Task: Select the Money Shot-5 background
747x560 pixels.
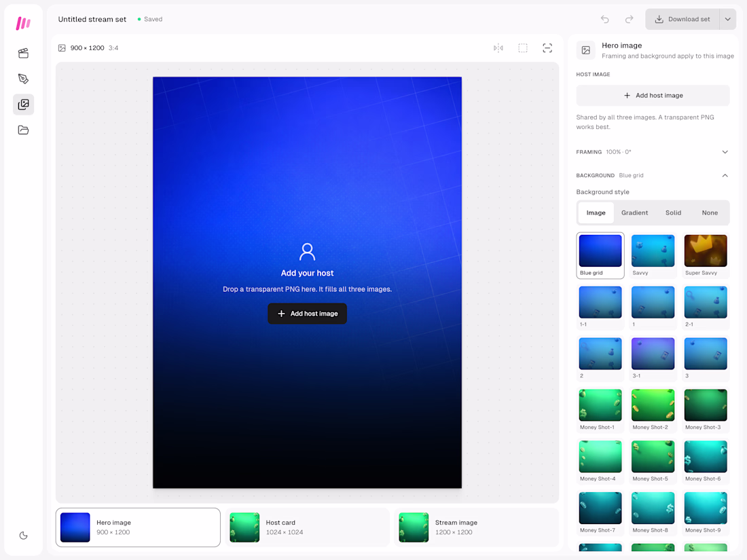Action: click(653, 462)
